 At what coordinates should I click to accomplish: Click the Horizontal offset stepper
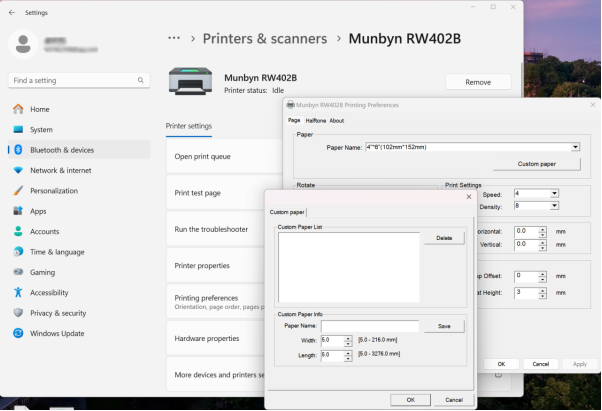(542, 232)
